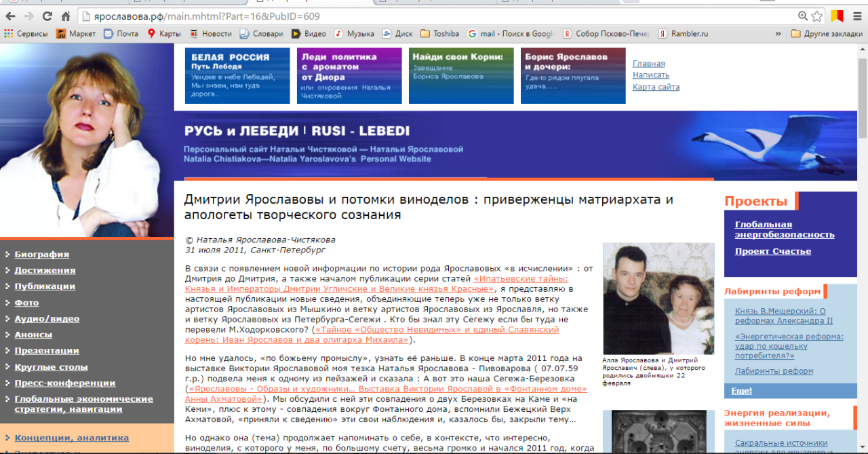Open Пресс-конференции in the left menu
The height and width of the screenshot is (454, 868).
(65, 383)
